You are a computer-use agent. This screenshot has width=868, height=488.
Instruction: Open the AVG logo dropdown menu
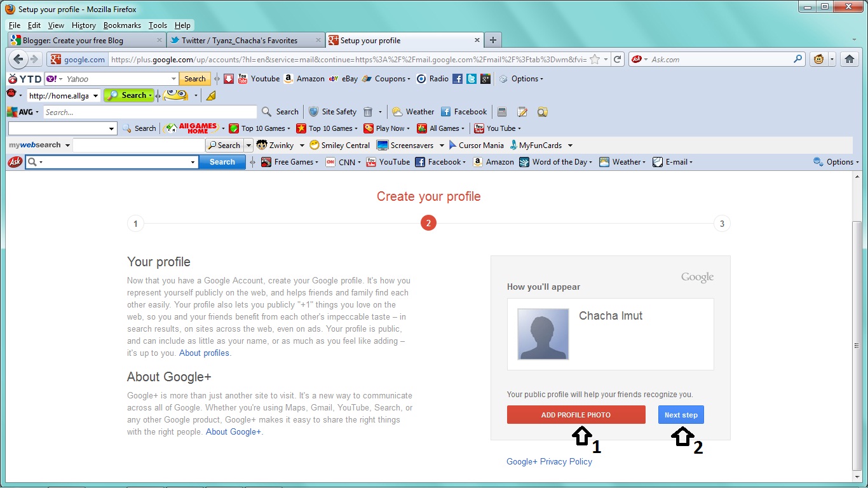coord(23,112)
